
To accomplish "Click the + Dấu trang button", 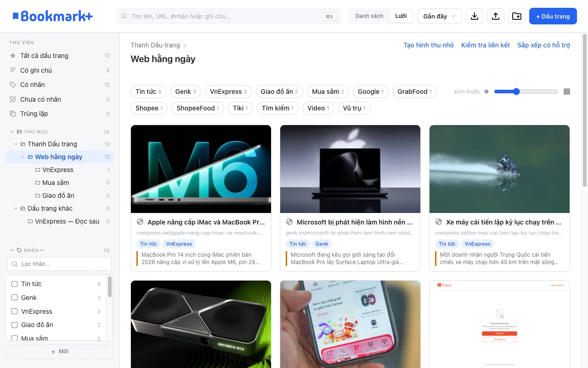I will pyautogui.click(x=553, y=16).
